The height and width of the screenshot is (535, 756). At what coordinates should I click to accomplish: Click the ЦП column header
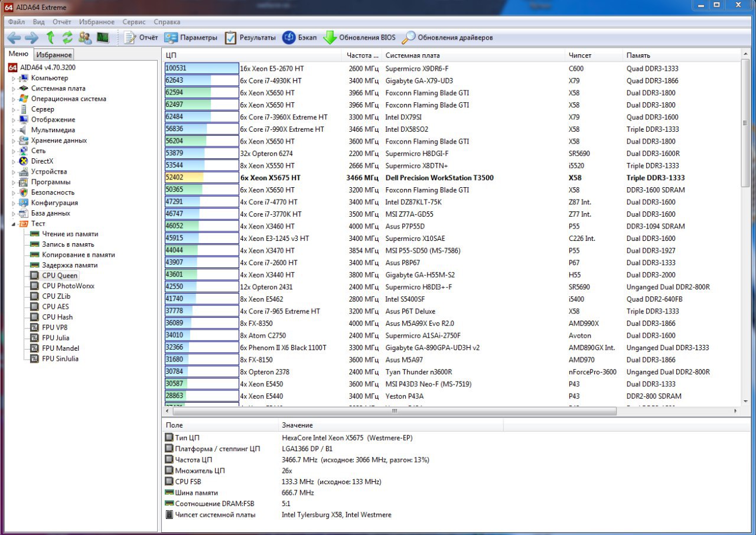[x=252, y=56]
